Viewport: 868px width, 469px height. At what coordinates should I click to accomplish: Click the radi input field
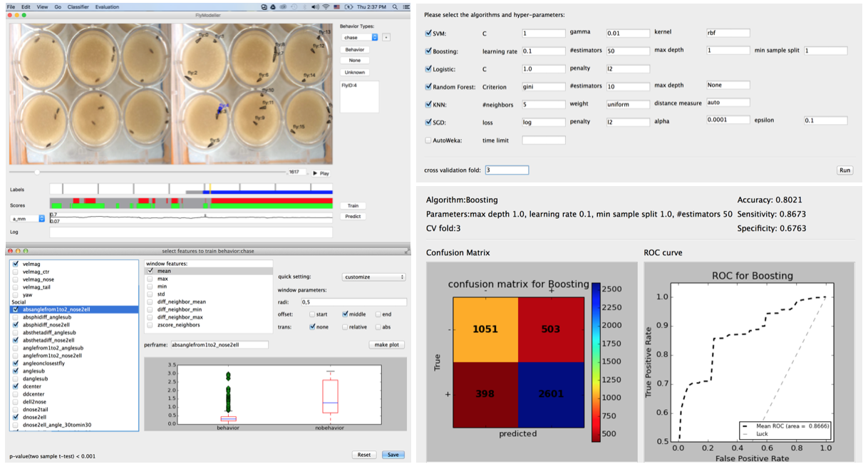(353, 302)
